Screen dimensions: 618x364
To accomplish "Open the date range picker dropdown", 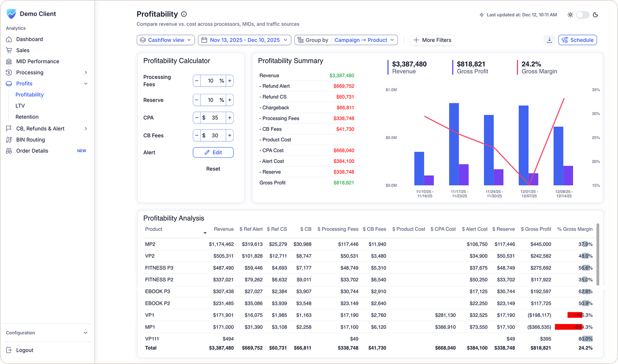I will pyautogui.click(x=244, y=40).
